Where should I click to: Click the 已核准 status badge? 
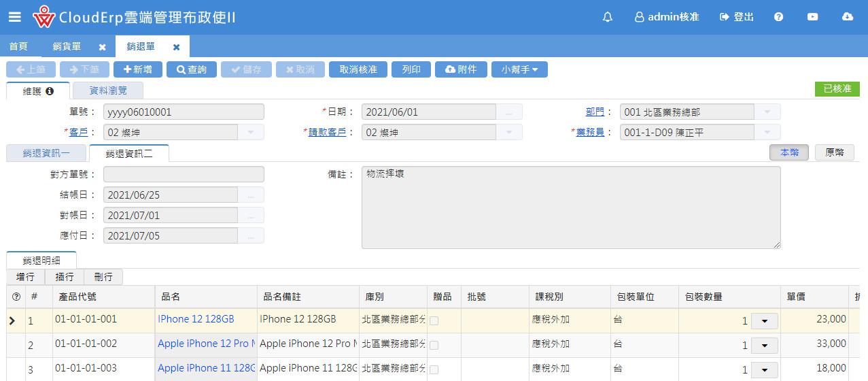[837, 89]
